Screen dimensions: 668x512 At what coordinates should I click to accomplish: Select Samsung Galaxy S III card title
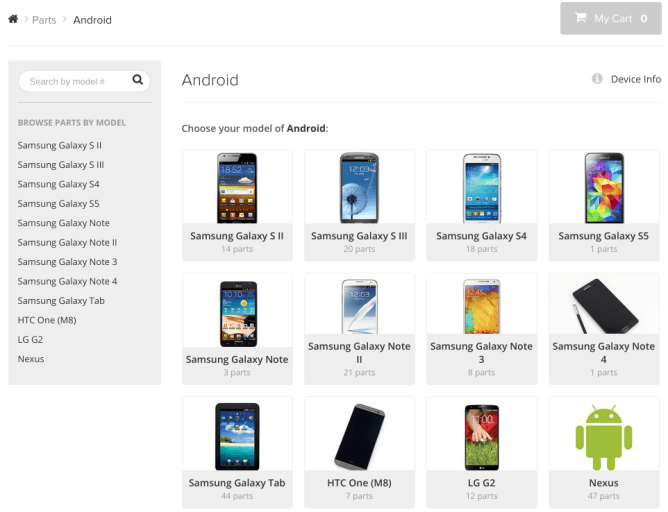[x=359, y=236]
